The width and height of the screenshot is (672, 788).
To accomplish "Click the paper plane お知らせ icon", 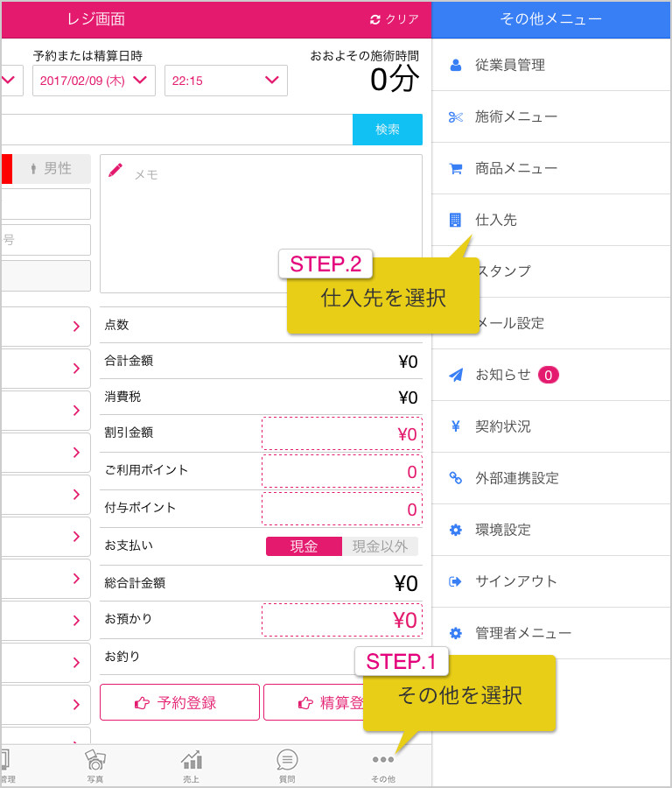I will (456, 375).
